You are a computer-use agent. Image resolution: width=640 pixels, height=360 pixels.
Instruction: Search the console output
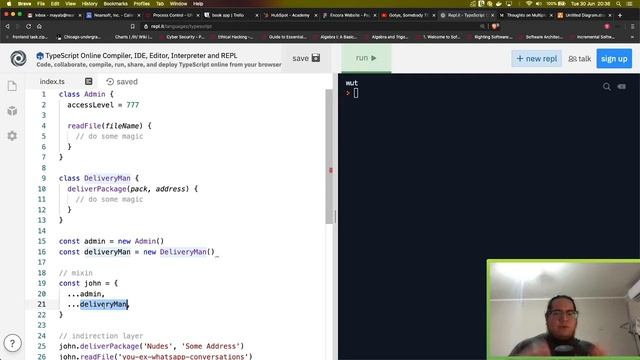(607, 87)
